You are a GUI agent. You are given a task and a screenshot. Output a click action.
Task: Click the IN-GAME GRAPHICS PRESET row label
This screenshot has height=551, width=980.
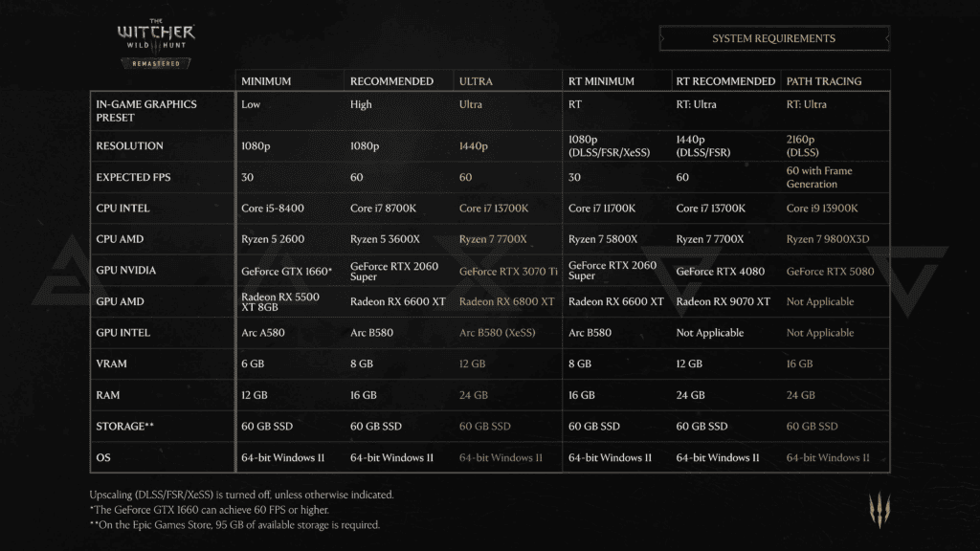146,111
